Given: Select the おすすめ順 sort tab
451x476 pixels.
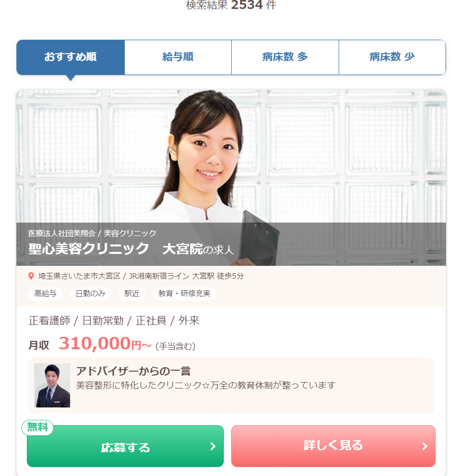Looking at the screenshot, I should click(x=71, y=57).
